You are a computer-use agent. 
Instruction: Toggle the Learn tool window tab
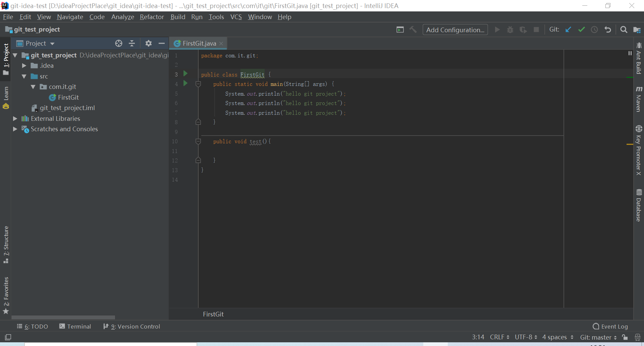pyautogui.click(x=6, y=98)
